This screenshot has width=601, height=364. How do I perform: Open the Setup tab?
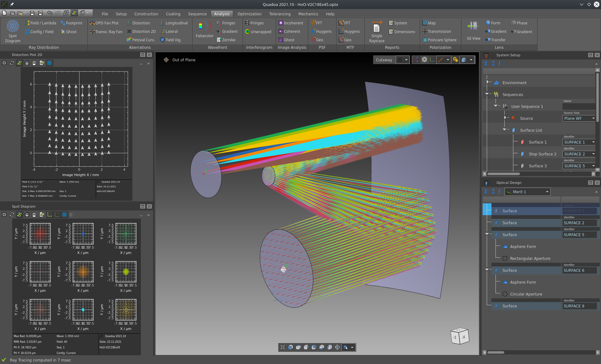121,14
